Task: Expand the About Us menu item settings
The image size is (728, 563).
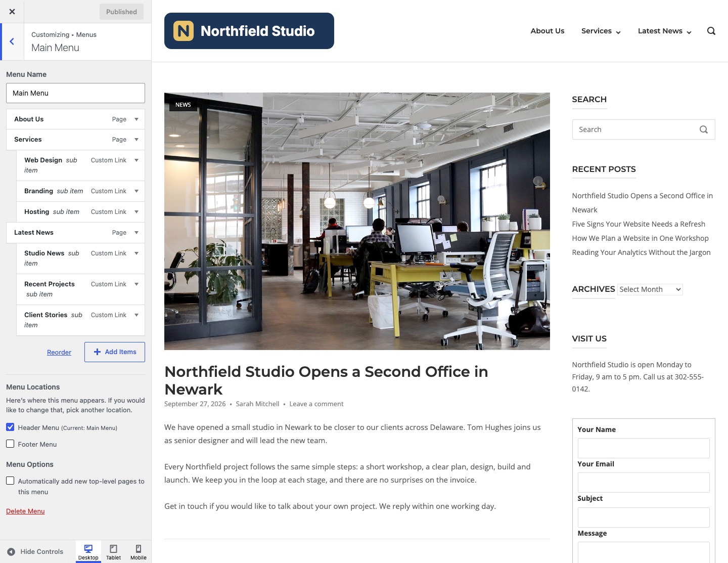Action: [136, 119]
